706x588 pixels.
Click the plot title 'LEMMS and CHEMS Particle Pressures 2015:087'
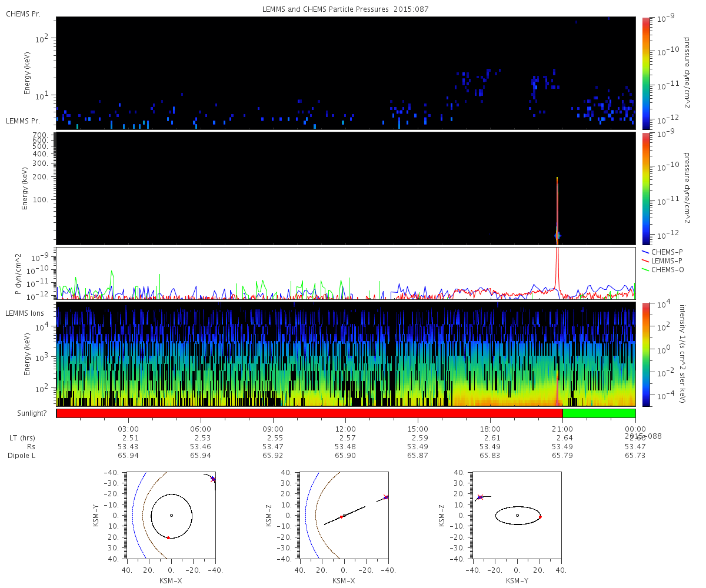[x=345, y=9]
